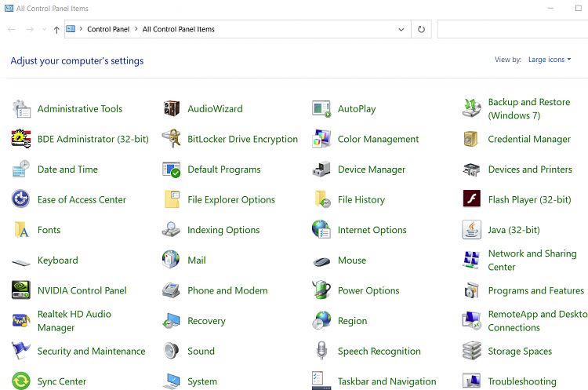Viewport: 588px width, 390px height.
Task: Click the File Explorer Options folder icon
Action: click(x=172, y=199)
